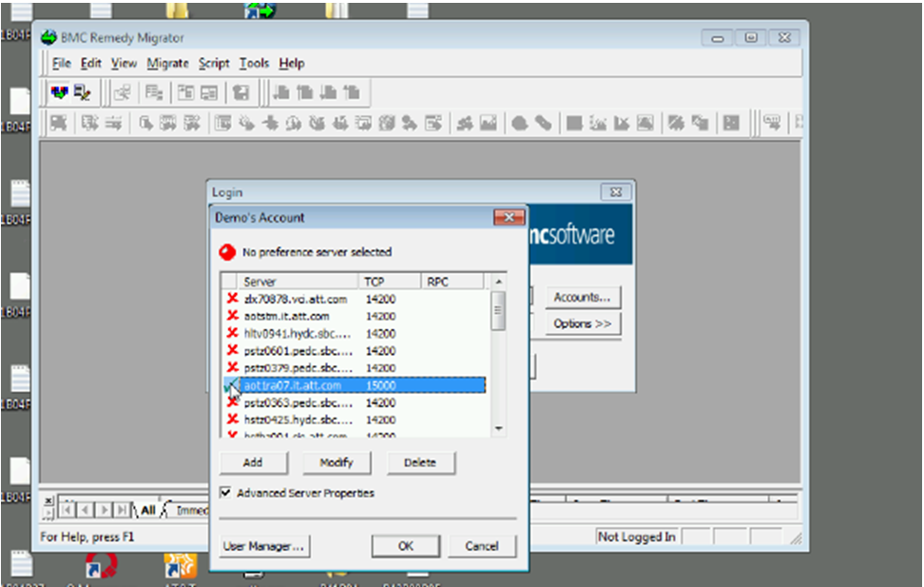924x587 pixels.
Task: Click the next tab arrow button
Action: pos(104,509)
